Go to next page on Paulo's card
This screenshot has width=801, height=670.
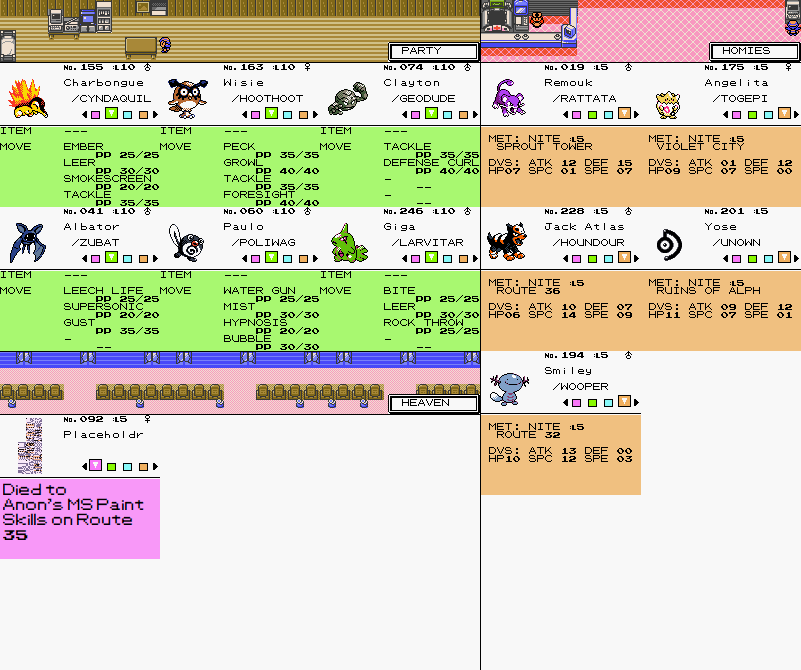tap(315, 259)
